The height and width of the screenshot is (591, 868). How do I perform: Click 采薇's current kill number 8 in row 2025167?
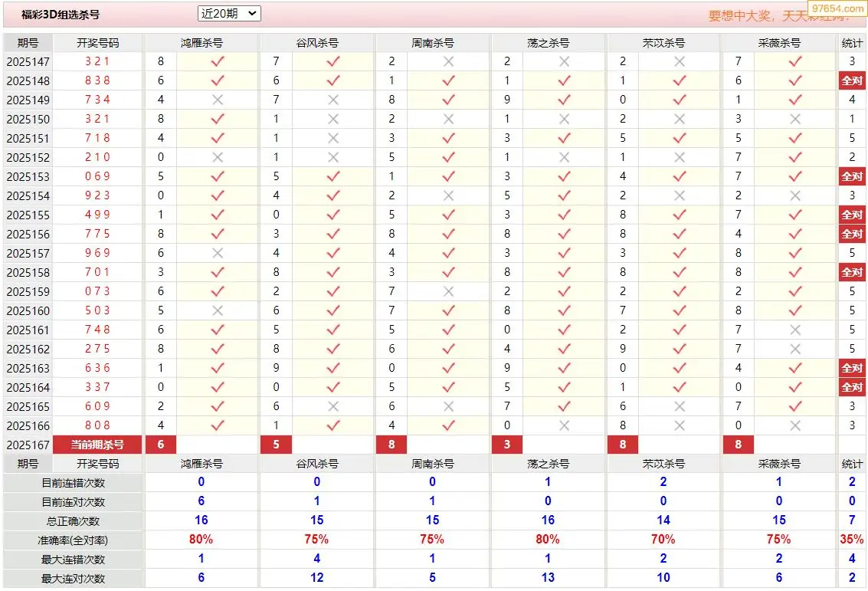(x=738, y=445)
